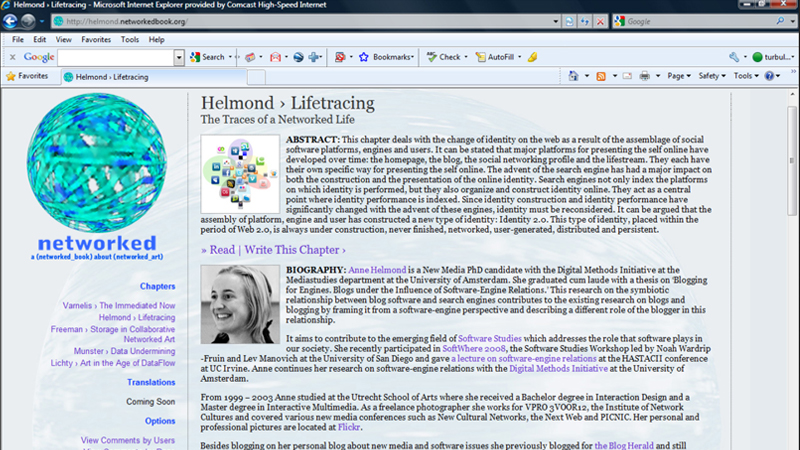This screenshot has width=800, height=450.
Task: Click the blue plus icon in Google Toolbar
Action: coord(314,57)
